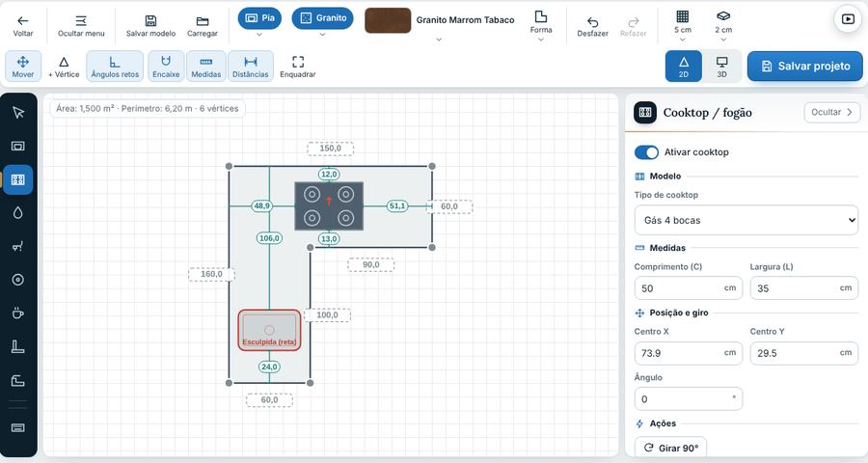Switch to 2D view

point(684,66)
